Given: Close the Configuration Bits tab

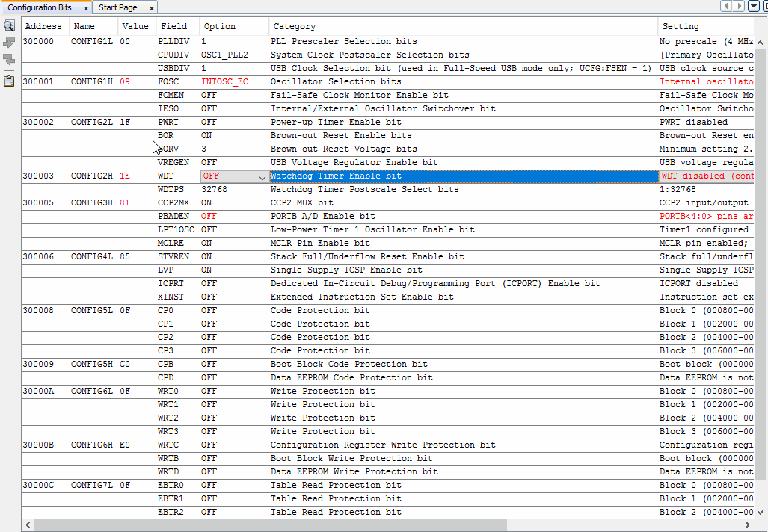Looking at the screenshot, I should 85,7.
